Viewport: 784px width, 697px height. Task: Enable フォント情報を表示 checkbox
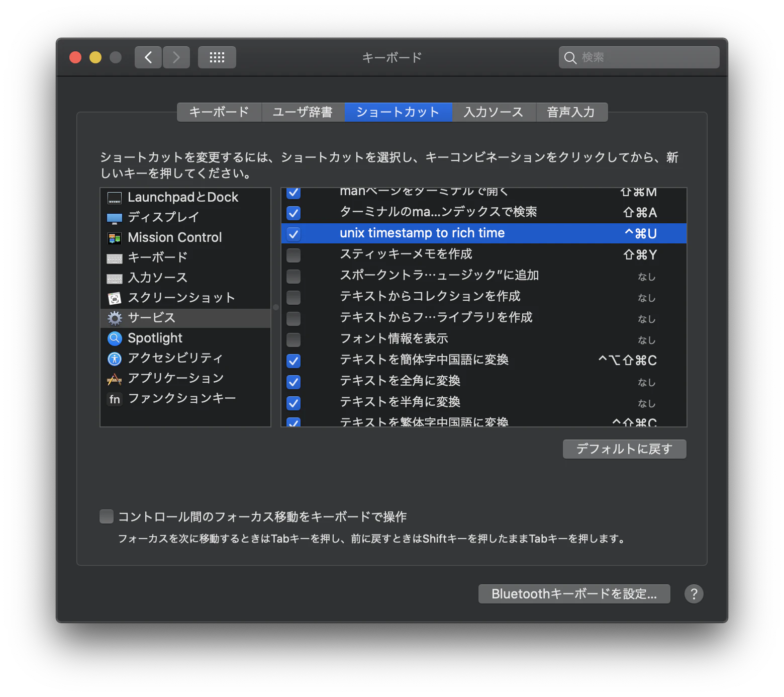tap(293, 339)
